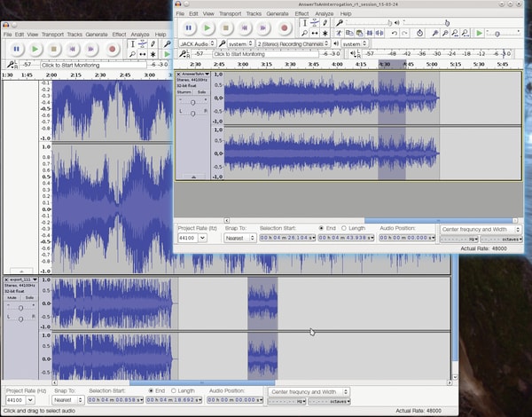Toggle Solo on AnswerToAn track
This screenshot has height=417, width=532.
coord(201,92)
